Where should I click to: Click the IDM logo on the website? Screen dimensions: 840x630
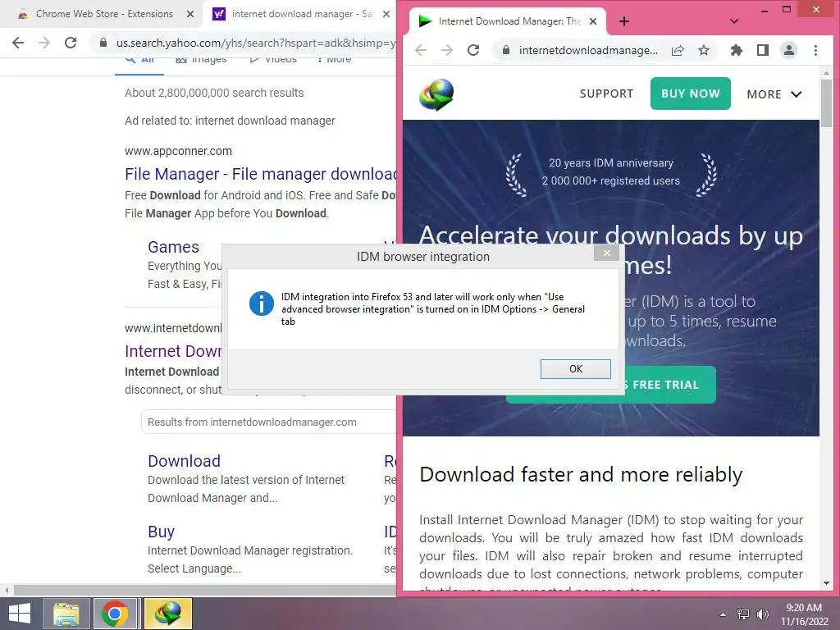click(436, 94)
